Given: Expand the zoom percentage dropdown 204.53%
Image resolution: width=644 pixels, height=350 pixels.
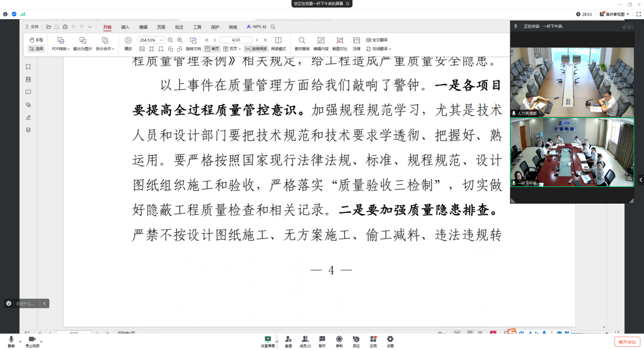Looking at the screenshot, I should click(161, 40).
